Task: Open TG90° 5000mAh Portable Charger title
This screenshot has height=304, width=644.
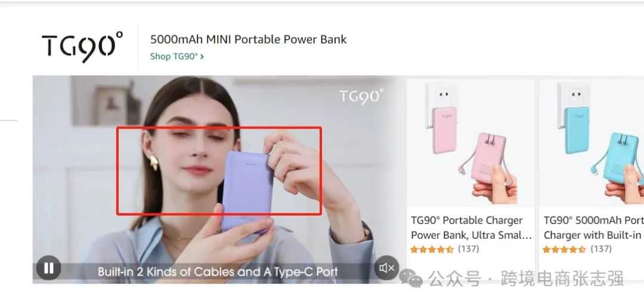Action: click(593, 228)
